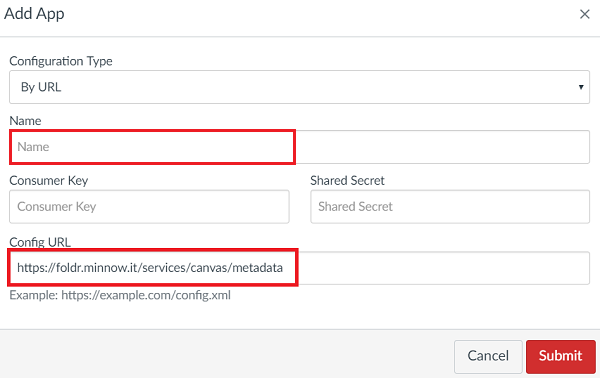This screenshot has height=378, width=600.
Task: Click the 'Add App' dialog title
Action: coord(34,14)
